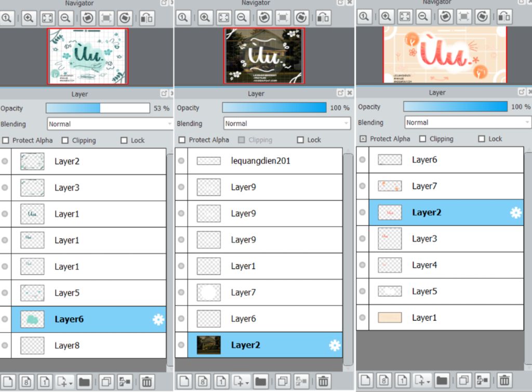532x392 pixels.
Task: Rotate the orange artwork view left
Action: click(x=445, y=16)
